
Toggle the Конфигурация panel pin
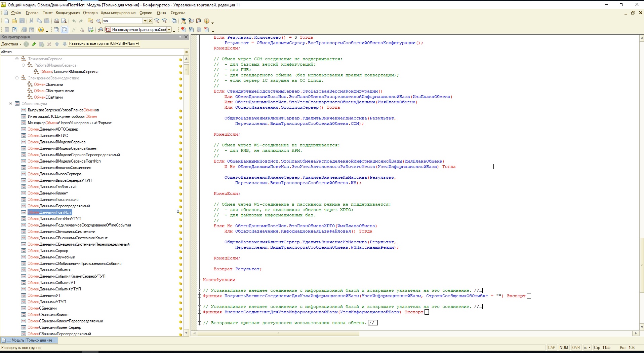point(180,37)
